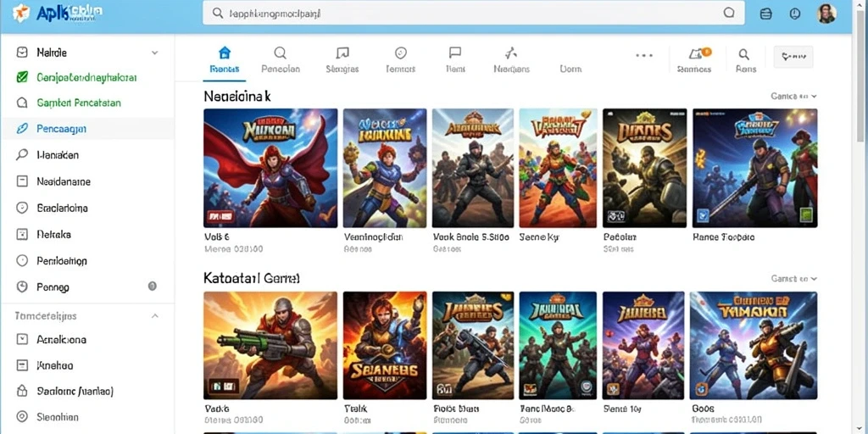Open the Ganica dropdown above the first game row
The height and width of the screenshot is (434, 868).
(x=793, y=96)
